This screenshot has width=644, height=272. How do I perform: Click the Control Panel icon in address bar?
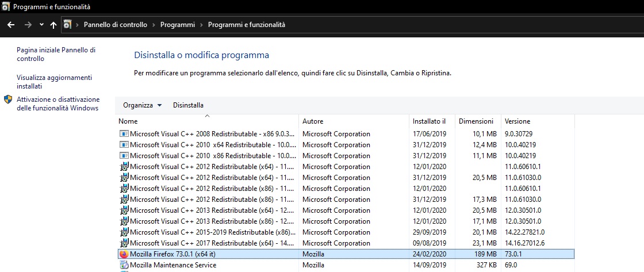click(x=67, y=25)
